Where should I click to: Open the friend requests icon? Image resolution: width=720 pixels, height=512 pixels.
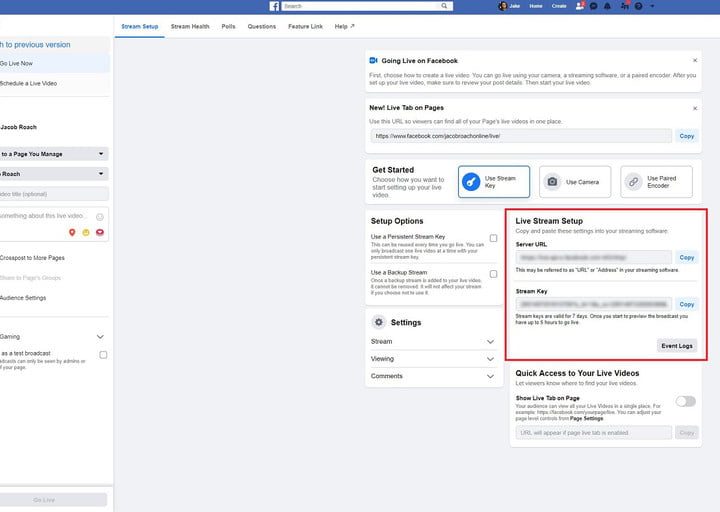pos(580,6)
